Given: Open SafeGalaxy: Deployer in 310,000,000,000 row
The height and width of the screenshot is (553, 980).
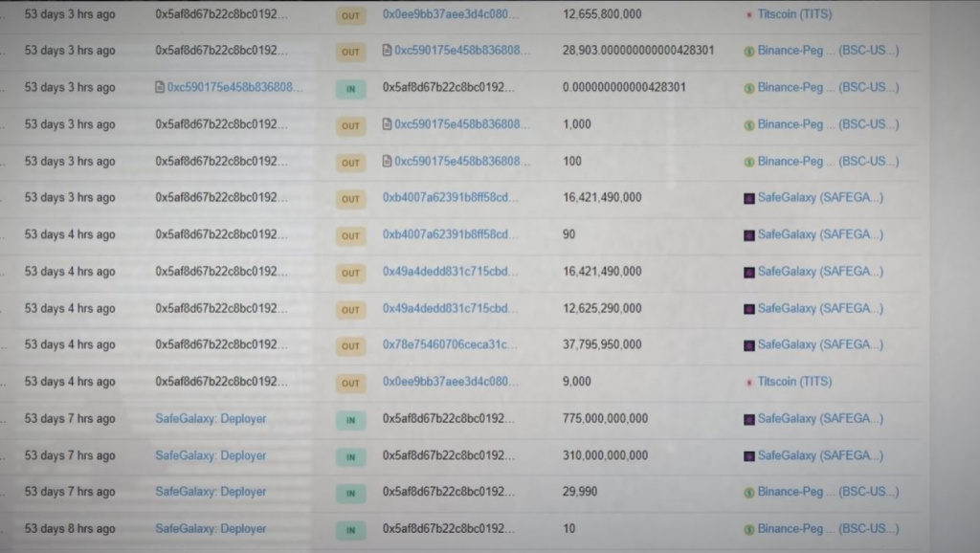Looking at the screenshot, I should 211,455.
